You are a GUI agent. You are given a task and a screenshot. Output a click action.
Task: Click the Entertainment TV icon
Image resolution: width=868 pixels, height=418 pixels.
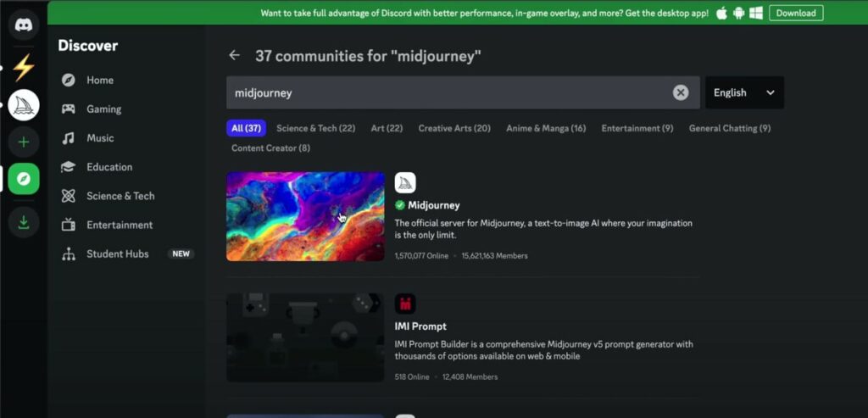(69, 225)
